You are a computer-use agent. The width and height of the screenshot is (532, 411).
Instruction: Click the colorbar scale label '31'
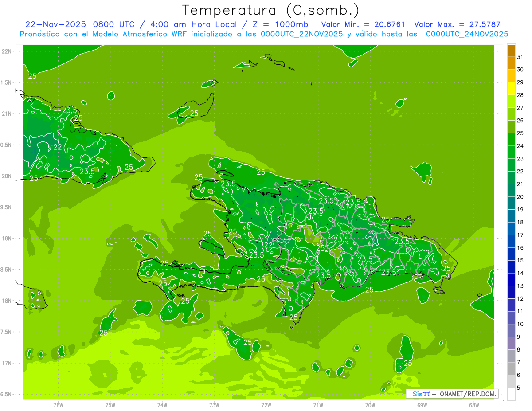coord(520,57)
